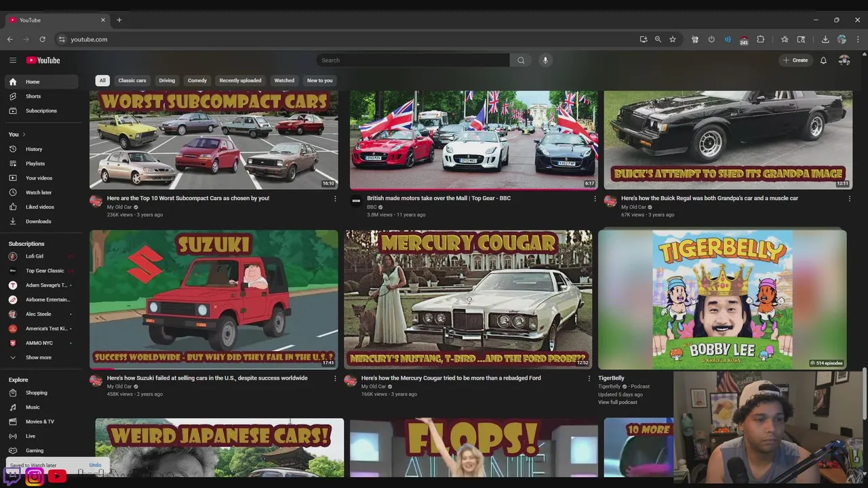
Task: Open Liked videos
Action: (42, 207)
